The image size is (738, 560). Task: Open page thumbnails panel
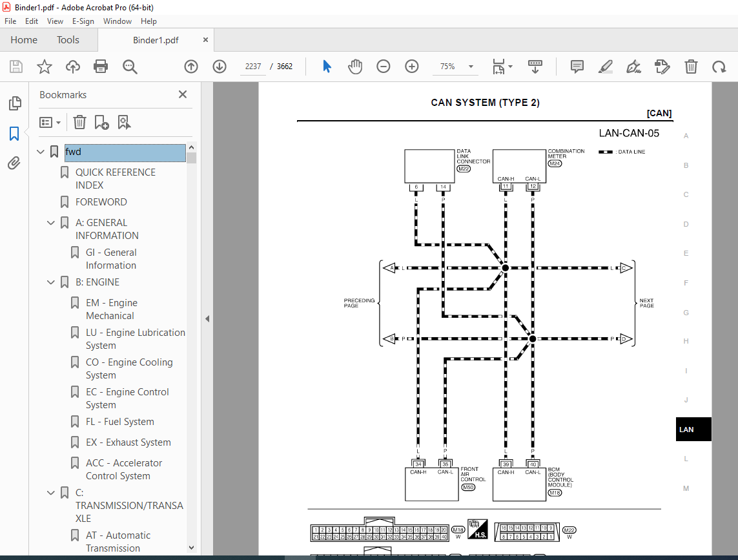click(x=15, y=103)
